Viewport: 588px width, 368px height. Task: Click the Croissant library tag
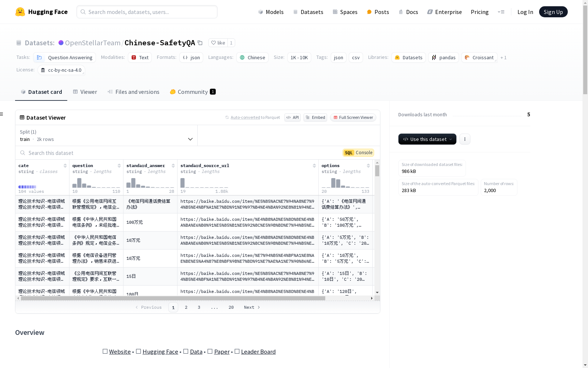(x=479, y=57)
